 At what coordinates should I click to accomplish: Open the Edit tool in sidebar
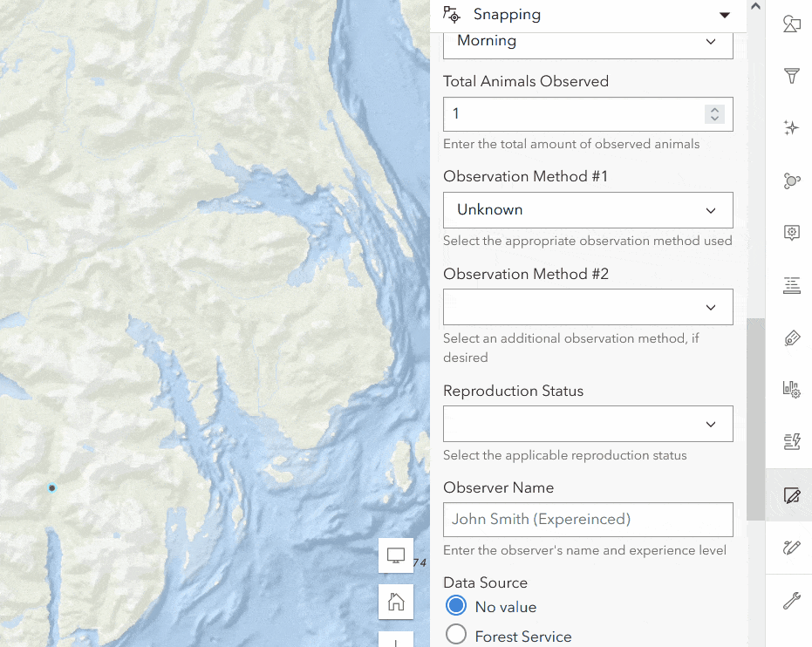point(791,495)
